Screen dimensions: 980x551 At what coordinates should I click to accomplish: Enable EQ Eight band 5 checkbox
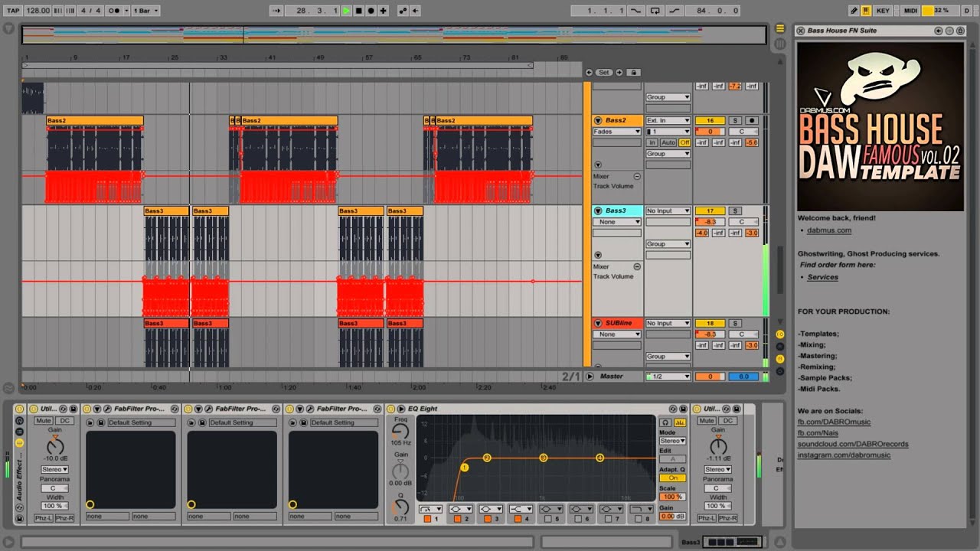(548, 519)
